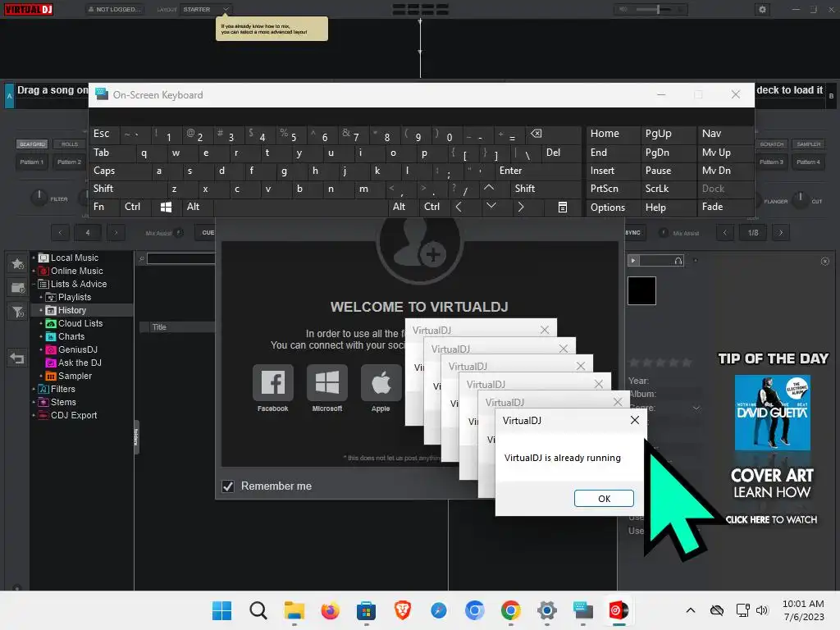The height and width of the screenshot is (630, 840).
Task: Launch Firefox from taskbar
Action: (x=330, y=610)
